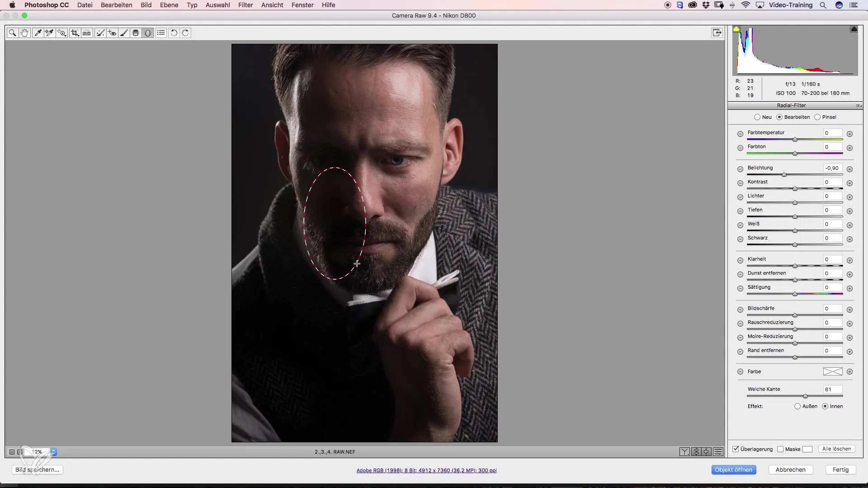Screen dimensions: 868x488
Task: Open zoom level dropdown
Action: tap(53, 452)
